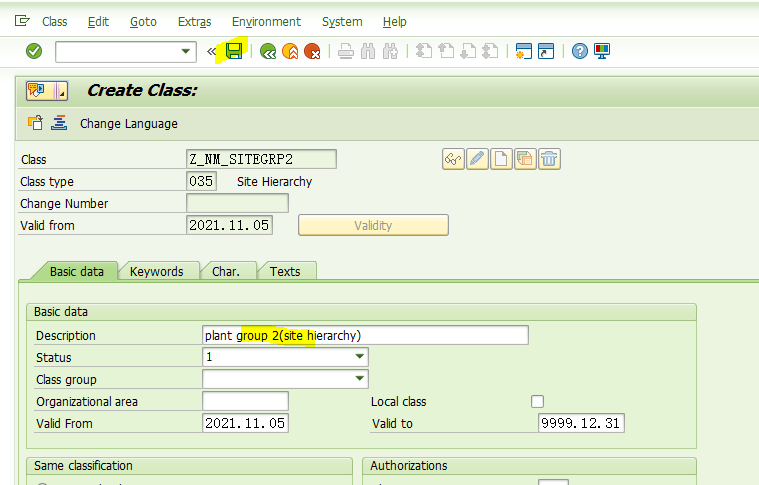Go back using the green Back icon
The height and width of the screenshot is (485, 759).
point(268,51)
